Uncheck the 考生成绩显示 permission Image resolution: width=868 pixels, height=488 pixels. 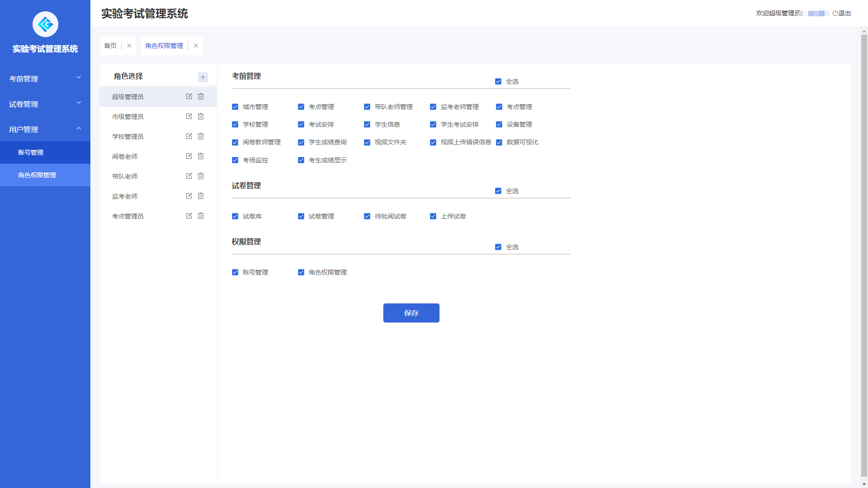301,160
